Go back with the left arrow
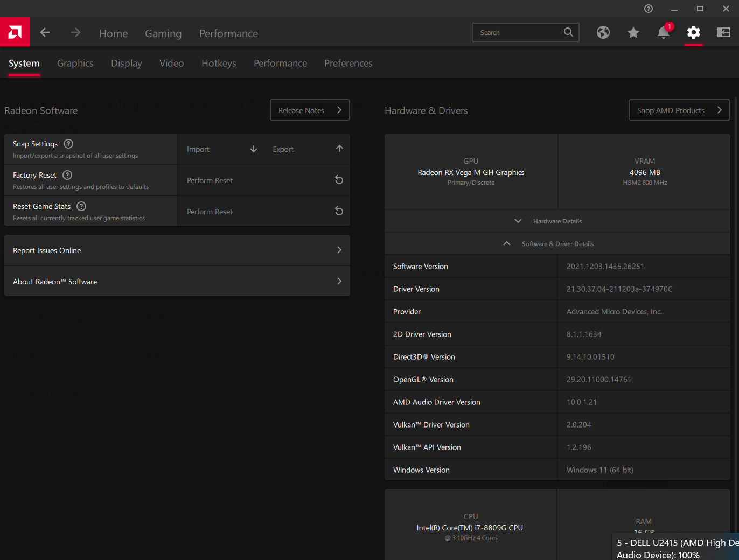Screen dimensions: 739x560 [x=45, y=33]
